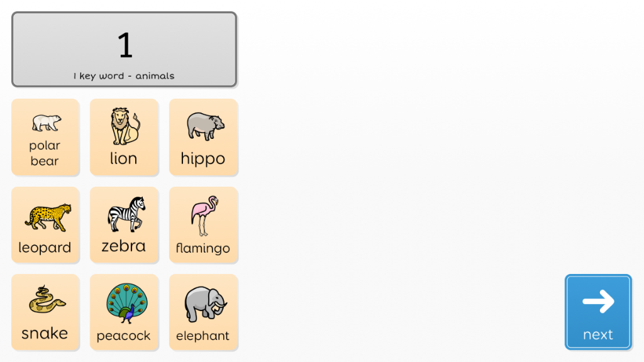This screenshot has height=362, width=644.
Task: Click the large number 1 in header
Action: [125, 45]
